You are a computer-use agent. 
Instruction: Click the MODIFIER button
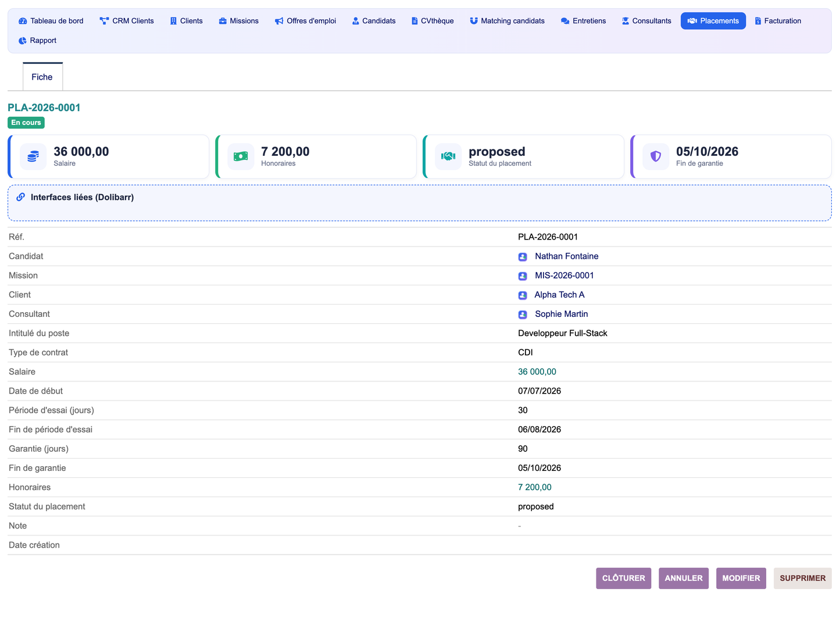tap(741, 578)
